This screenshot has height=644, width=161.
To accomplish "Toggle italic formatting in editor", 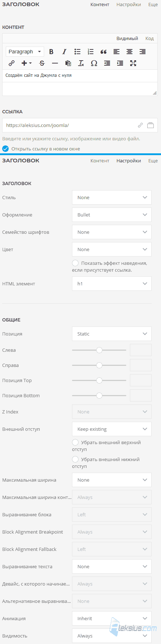I will 64,52.
